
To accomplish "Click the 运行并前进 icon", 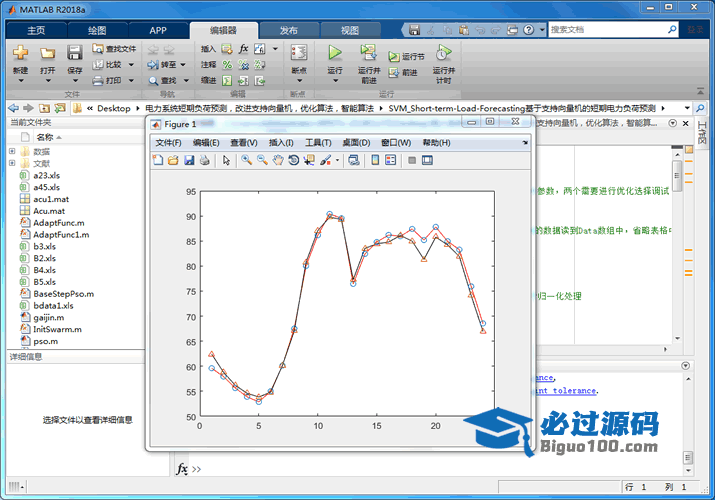I will (368, 52).
